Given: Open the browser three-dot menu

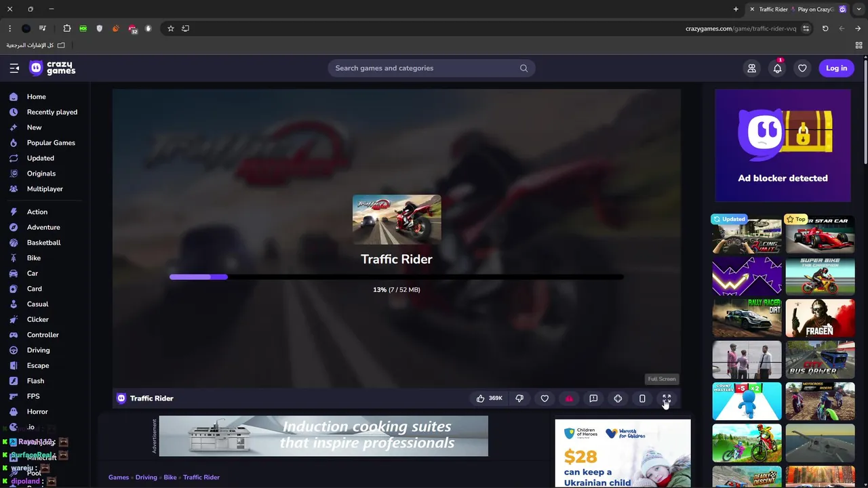Looking at the screenshot, I should (9, 28).
